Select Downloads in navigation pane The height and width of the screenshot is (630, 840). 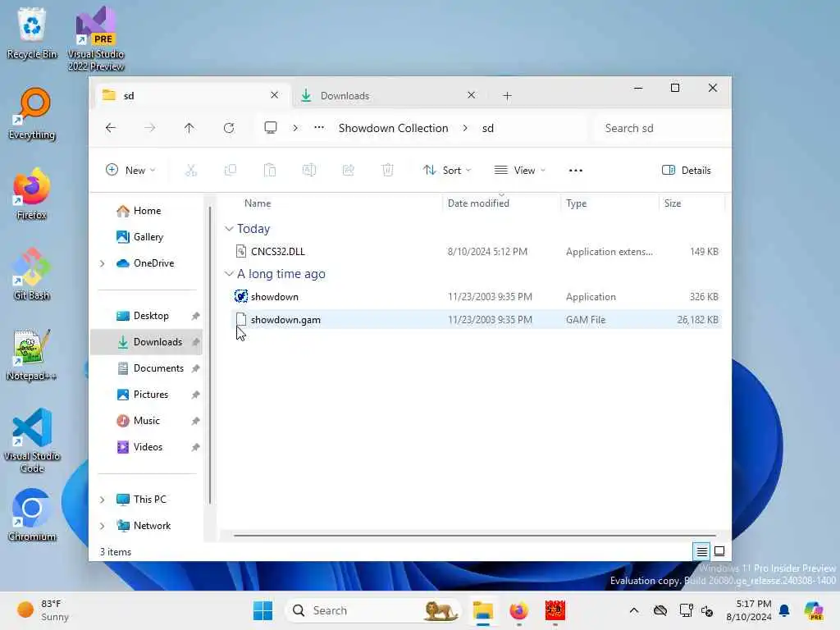(x=146, y=342)
